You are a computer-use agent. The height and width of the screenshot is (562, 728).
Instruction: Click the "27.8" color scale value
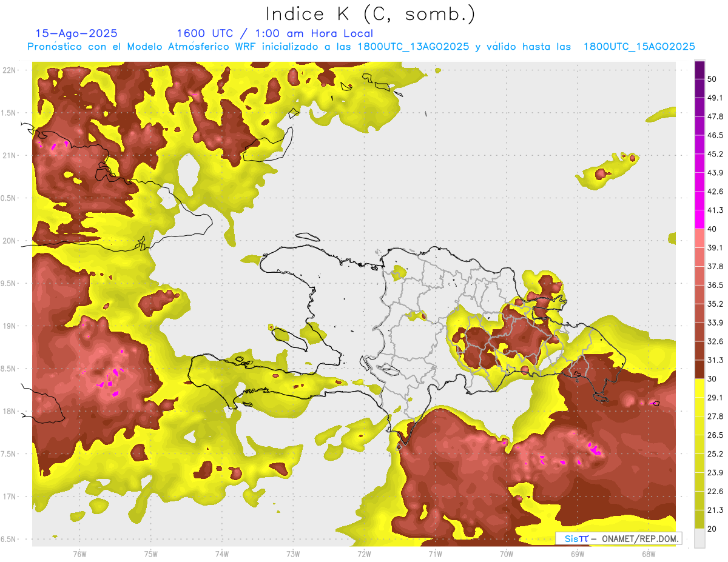715,416
